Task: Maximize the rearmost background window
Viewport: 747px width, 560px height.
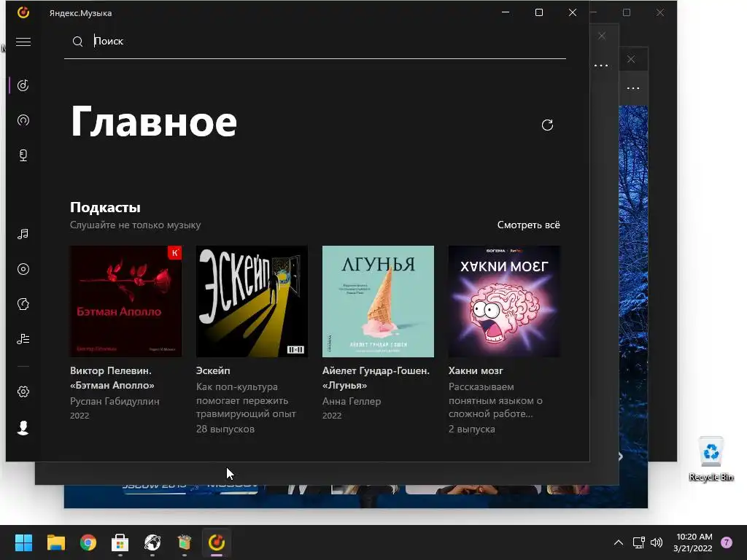Action: (x=627, y=12)
